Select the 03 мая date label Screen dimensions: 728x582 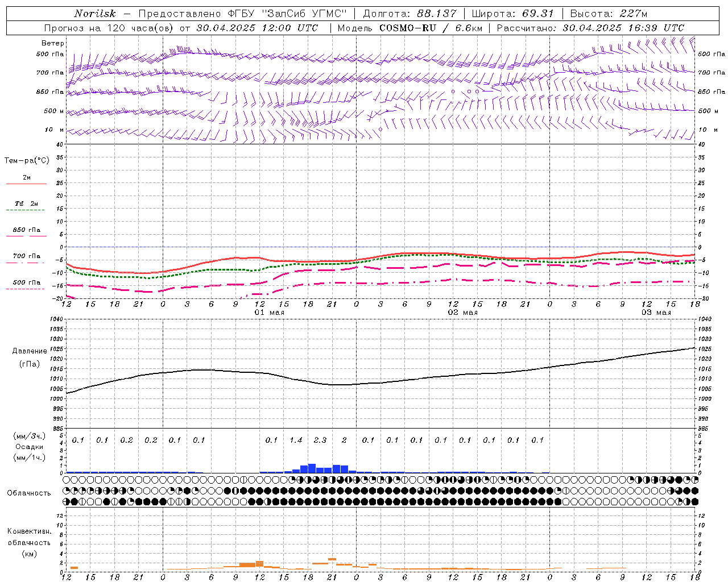coord(656,313)
